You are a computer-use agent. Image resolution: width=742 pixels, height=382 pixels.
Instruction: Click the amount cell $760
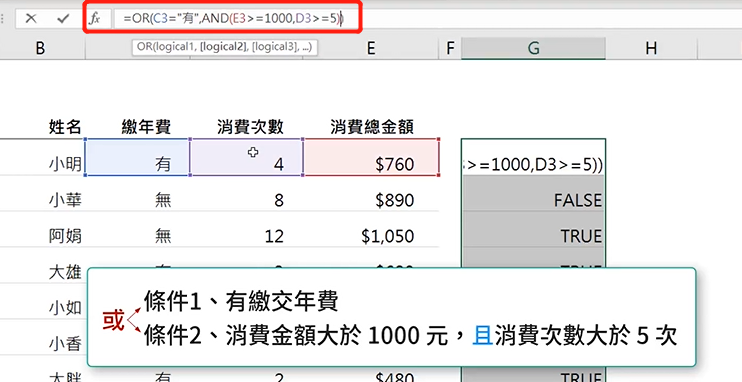[371, 158]
